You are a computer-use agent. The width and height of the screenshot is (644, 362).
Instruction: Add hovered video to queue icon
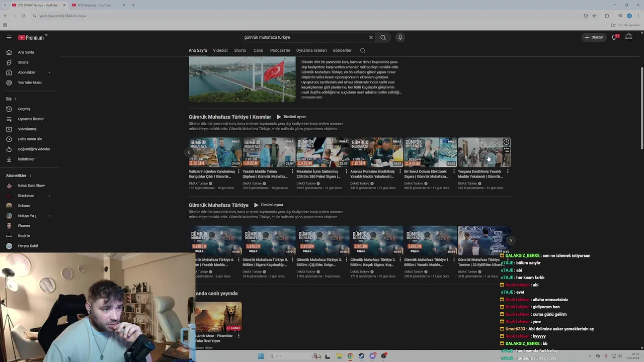506,150
